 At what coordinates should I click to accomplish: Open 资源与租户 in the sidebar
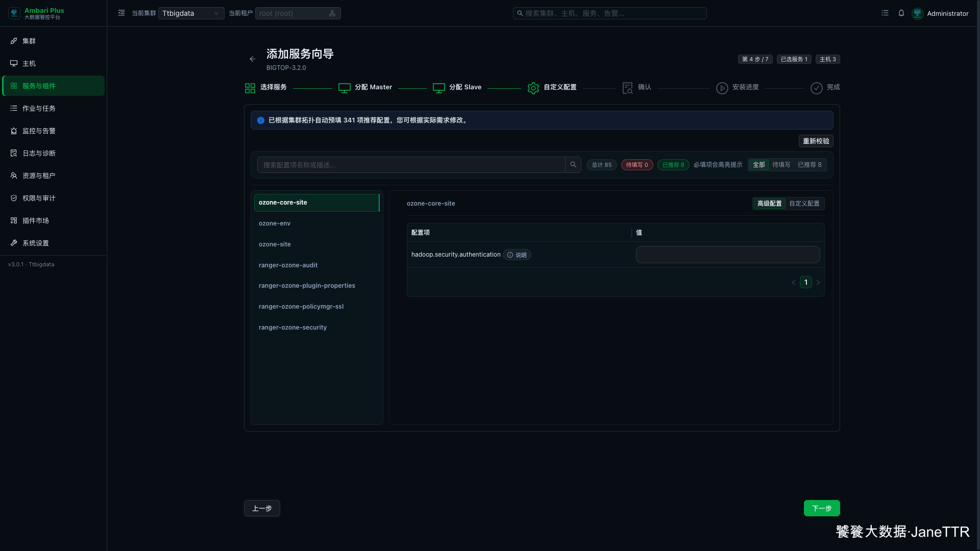53,176
